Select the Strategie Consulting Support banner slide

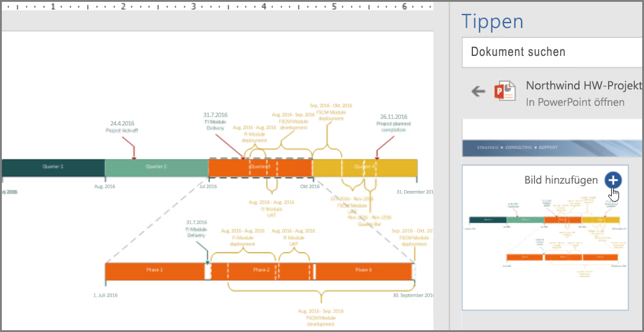(x=552, y=148)
